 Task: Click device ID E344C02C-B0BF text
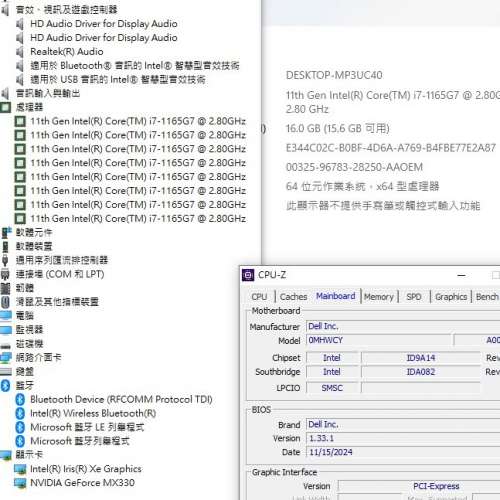(391, 148)
